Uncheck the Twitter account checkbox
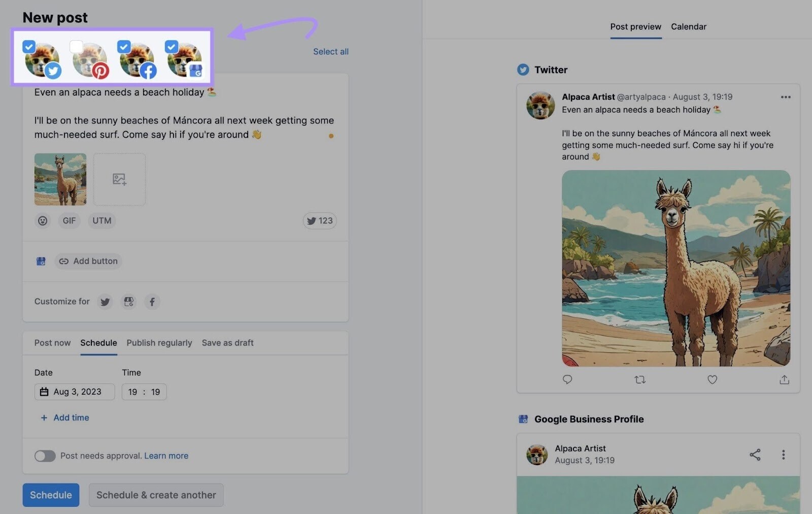Viewport: 812px width, 514px height. tap(29, 46)
